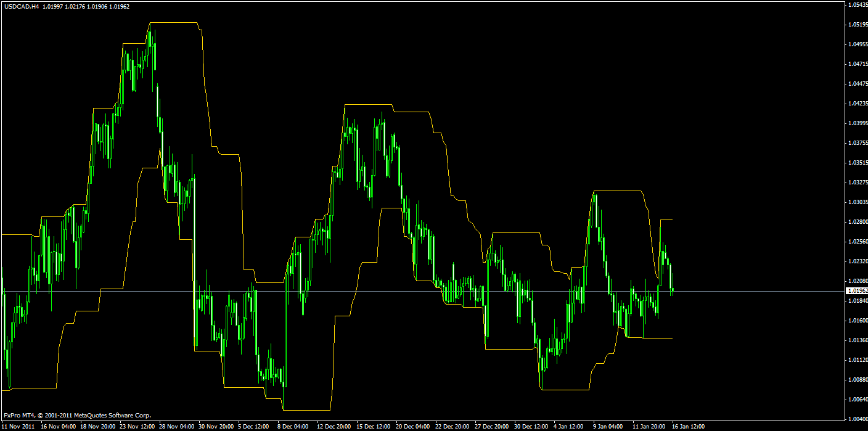Click the 30 Dec 12:00 time label
Image resolution: width=868 pixels, height=431 pixels.
[x=532, y=426]
